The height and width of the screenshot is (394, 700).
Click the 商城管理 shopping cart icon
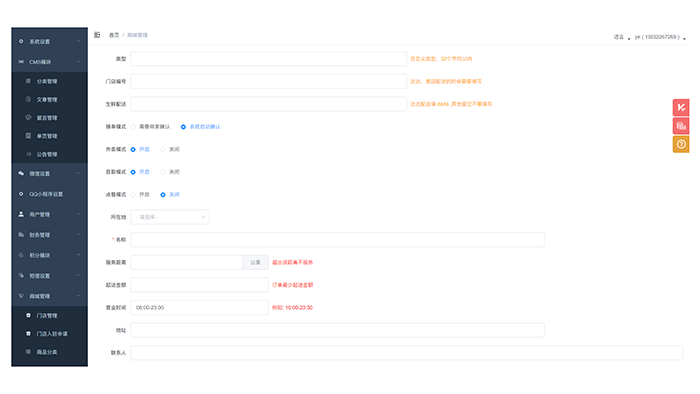21,296
